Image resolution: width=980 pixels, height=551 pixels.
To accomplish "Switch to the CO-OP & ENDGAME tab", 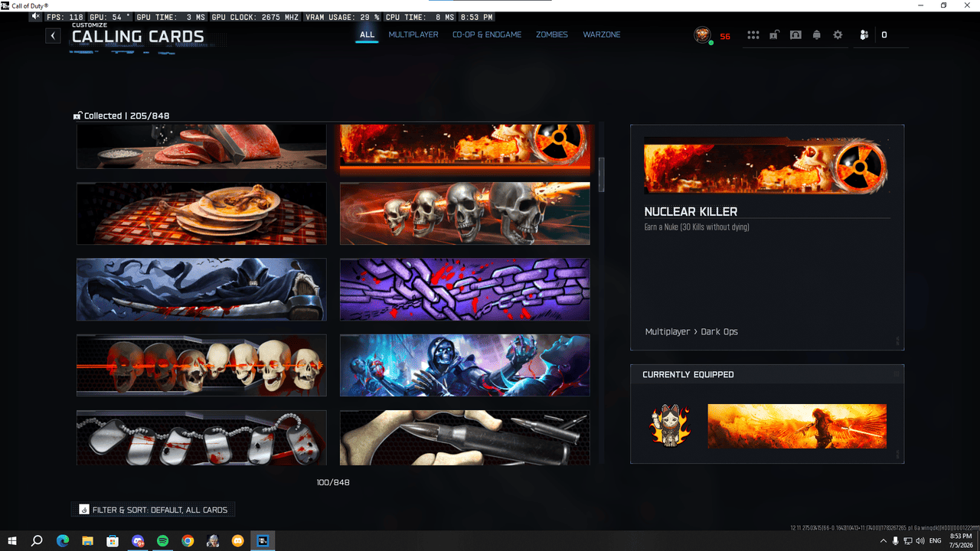I will (x=487, y=35).
